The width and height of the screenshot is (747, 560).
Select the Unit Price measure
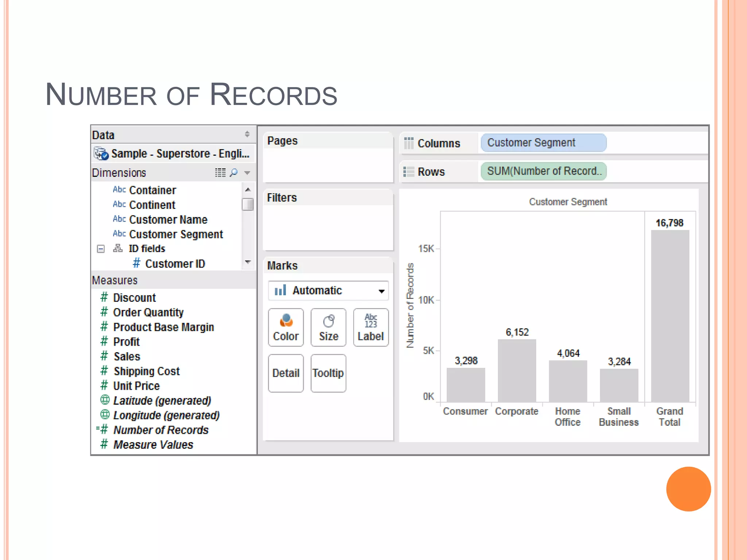coord(136,386)
